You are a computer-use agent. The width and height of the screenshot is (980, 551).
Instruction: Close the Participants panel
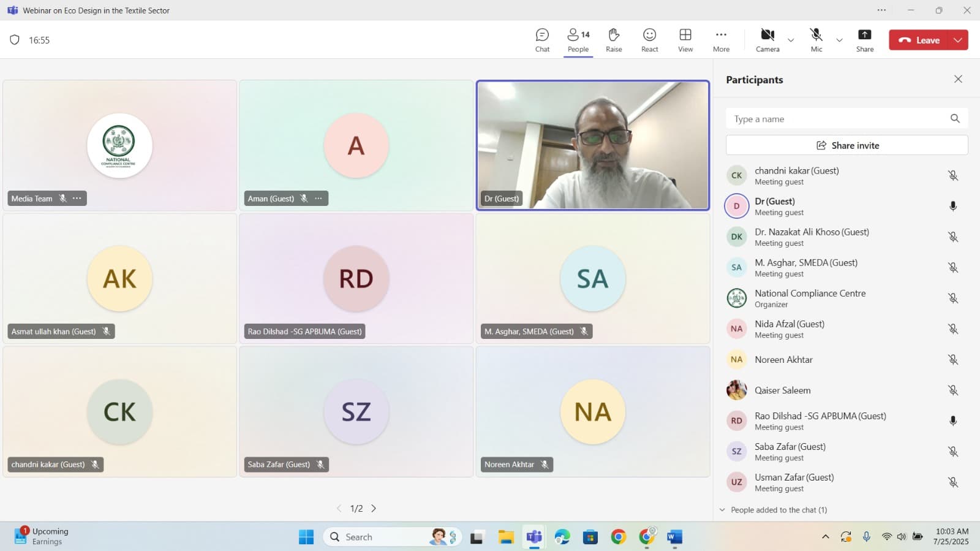coord(958,79)
